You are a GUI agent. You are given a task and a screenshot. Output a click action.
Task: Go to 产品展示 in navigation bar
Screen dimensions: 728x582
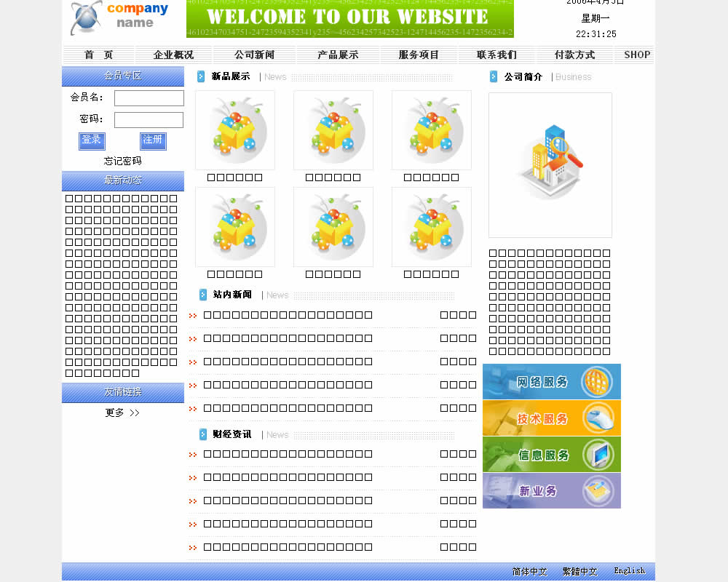tap(338, 55)
